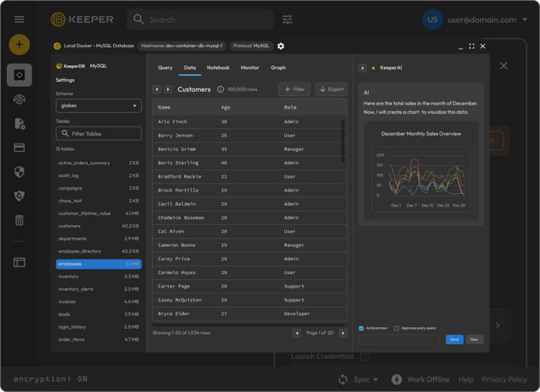Click the Bryce Elder row

pyautogui.click(x=250, y=314)
